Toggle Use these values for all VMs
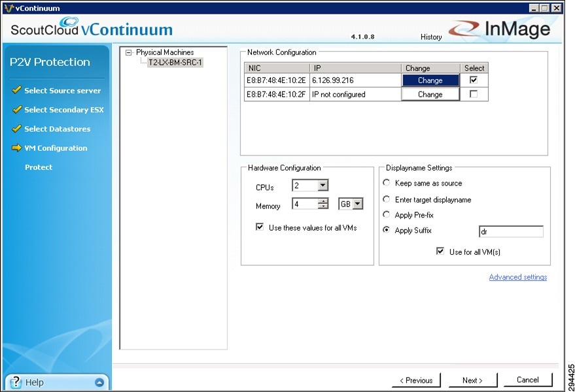Image resolution: width=575 pixels, height=392 pixels. pyautogui.click(x=260, y=227)
